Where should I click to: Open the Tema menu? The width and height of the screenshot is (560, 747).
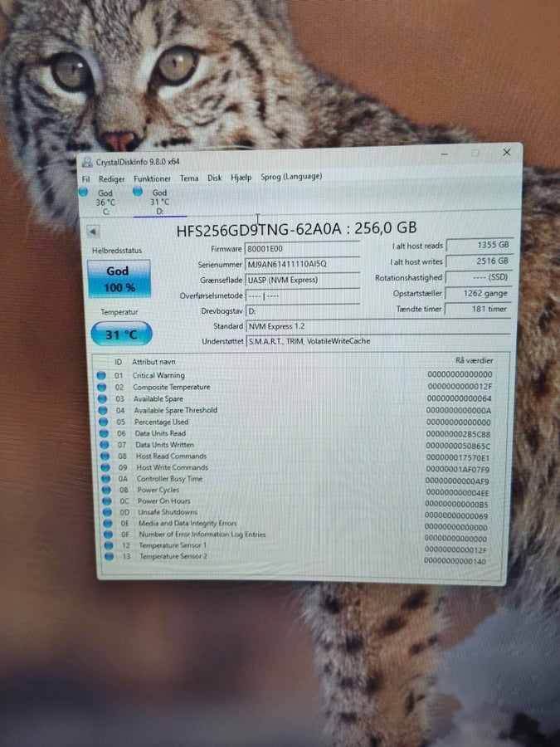coord(189,178)
